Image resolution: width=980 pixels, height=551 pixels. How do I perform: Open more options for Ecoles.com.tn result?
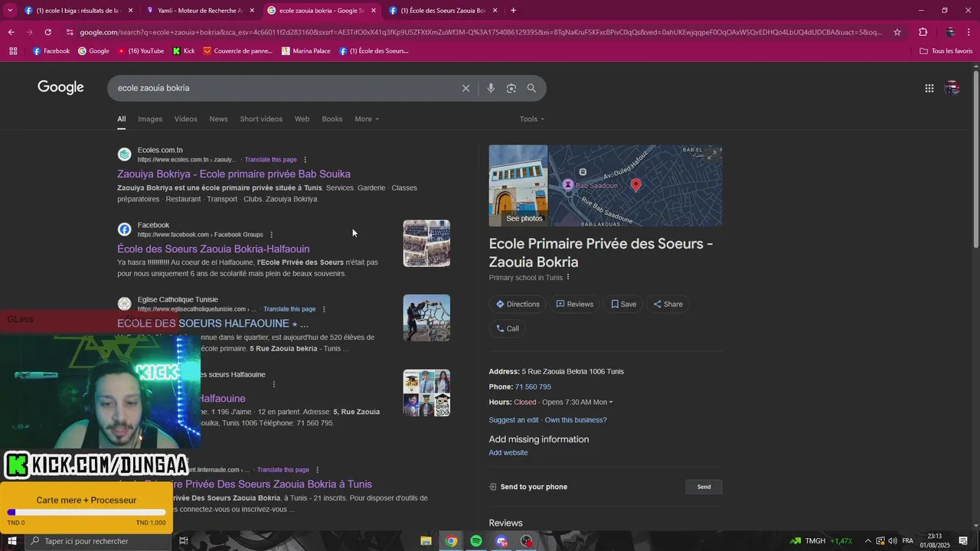(305, 160)
